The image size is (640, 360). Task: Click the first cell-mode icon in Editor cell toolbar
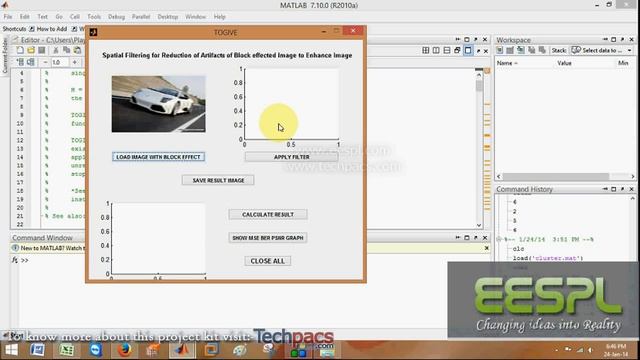[20, 62]
